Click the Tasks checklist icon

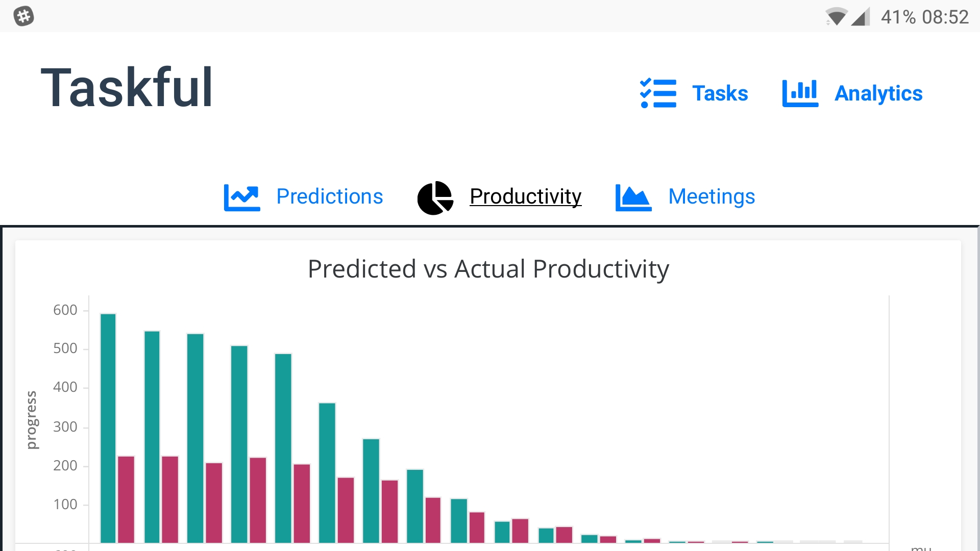coord(658,93)
